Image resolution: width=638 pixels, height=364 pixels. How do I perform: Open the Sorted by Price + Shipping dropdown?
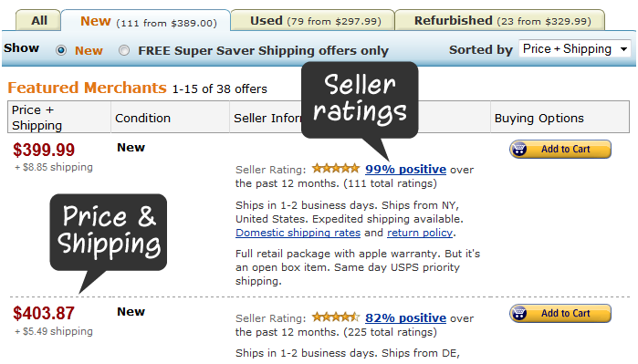click(x=575, y=48)
